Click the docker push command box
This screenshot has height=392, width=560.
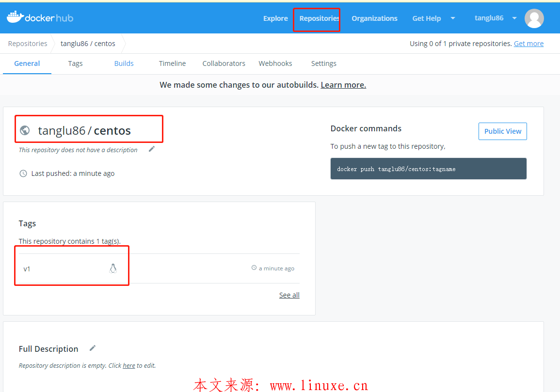click(428, 169)
